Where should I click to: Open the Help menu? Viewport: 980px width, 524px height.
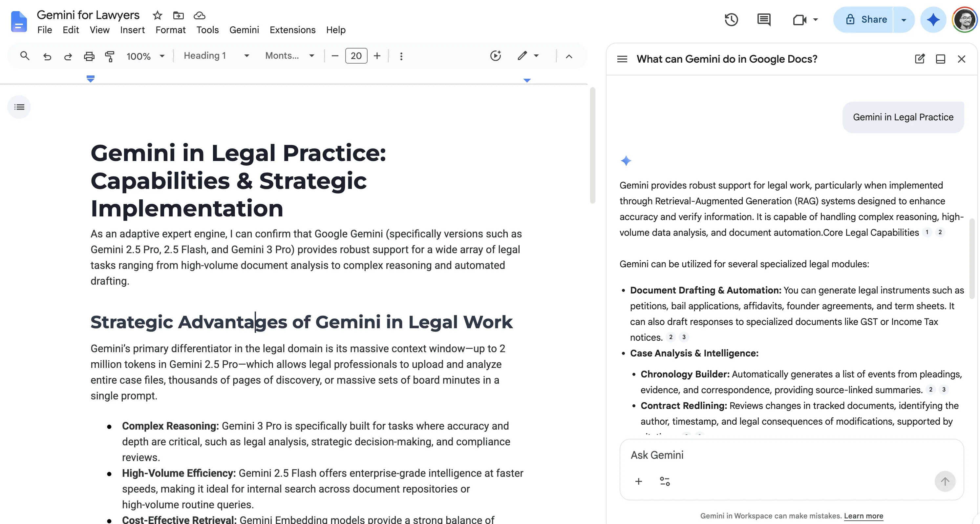335,30
